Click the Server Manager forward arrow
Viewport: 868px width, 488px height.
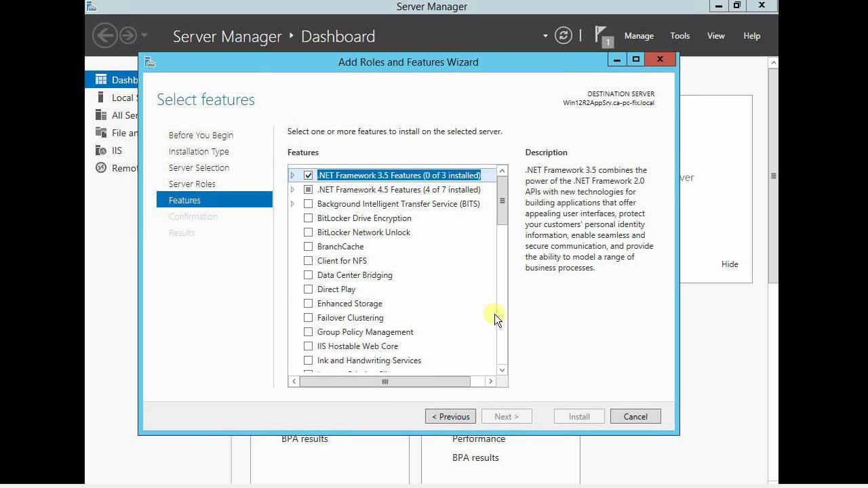pos(128,35)
